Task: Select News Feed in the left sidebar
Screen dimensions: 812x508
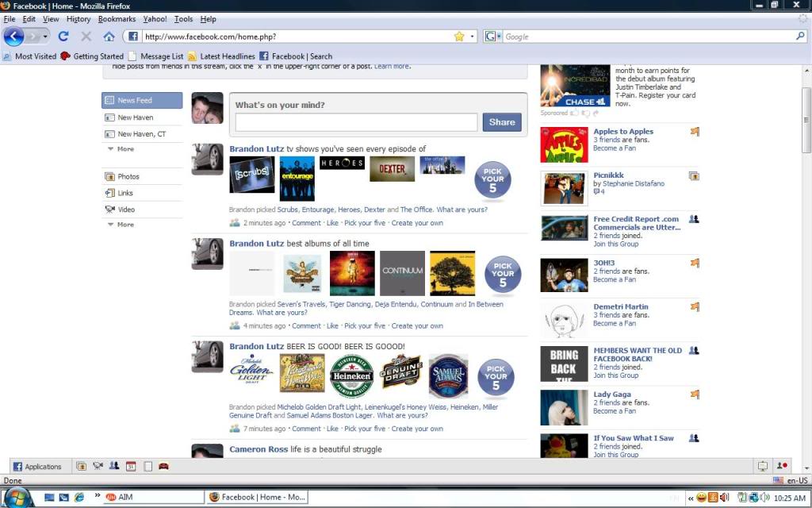Action: (135, 100)
